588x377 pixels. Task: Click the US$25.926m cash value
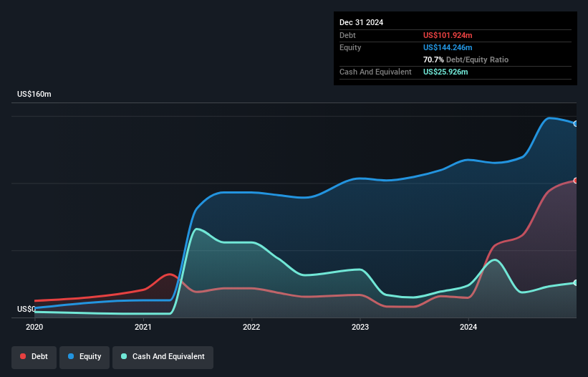[x=445, y=72]
